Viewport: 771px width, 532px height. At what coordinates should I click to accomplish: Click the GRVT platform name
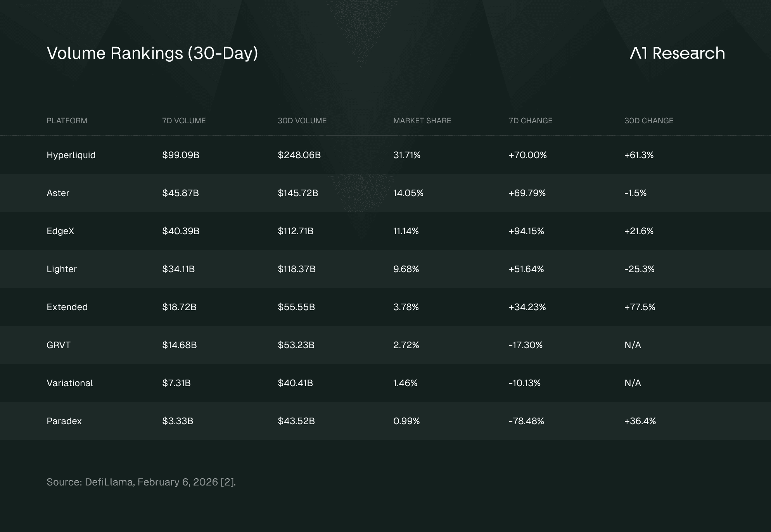(x=59, y=345)
